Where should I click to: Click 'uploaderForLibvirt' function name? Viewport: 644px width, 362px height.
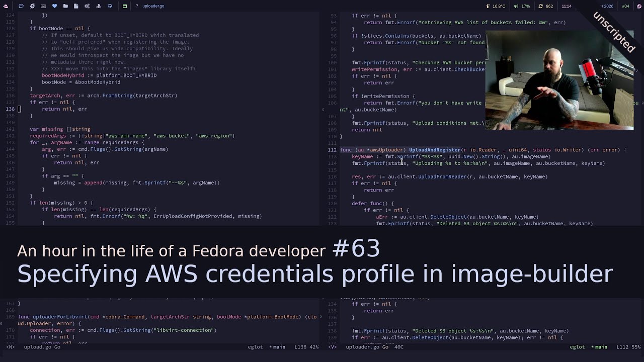coord(60,317)
